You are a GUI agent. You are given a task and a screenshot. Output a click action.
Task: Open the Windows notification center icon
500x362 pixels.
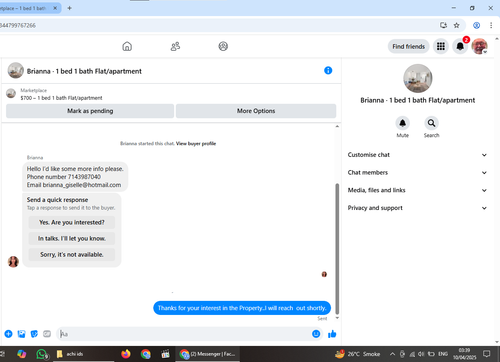(487, 354)
